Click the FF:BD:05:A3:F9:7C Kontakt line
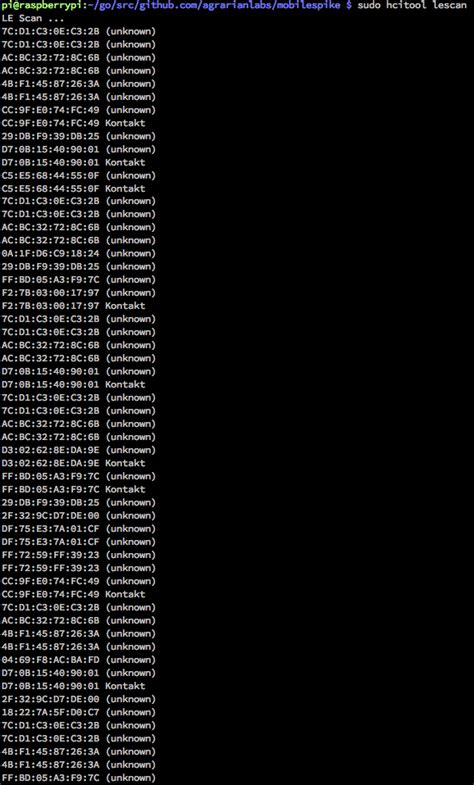The image size is (474, 785). coord(73,489)
